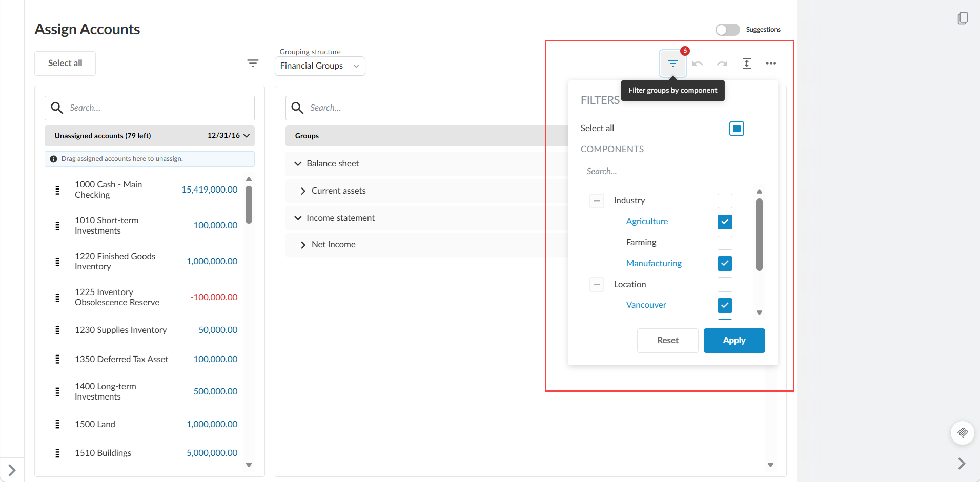Click the collapse all groups icon
Screen dimensions: 980x482
pos(747,64)
